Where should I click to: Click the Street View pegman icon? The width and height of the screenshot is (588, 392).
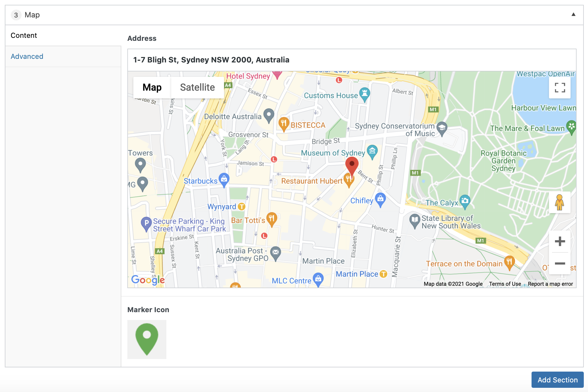[x=559, y=202]
